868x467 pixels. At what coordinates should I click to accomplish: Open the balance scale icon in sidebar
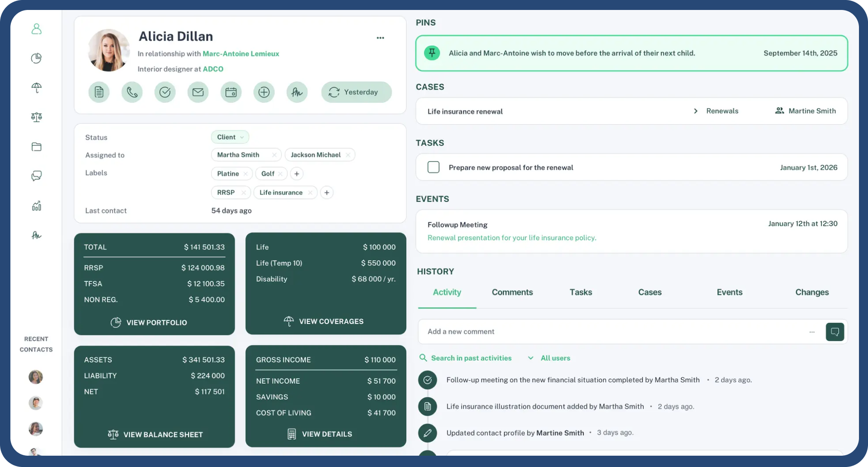pyautogui.click(x=36, y=117)
